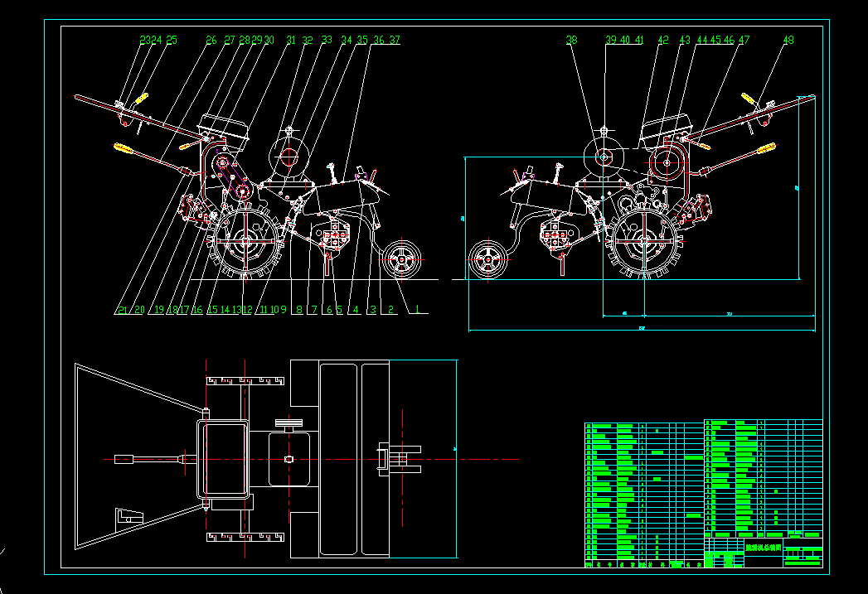Image resolution: width=868 pixels, height=594 pixels.
Task: Select part callout number 43
Action: (x=685, y=40)
